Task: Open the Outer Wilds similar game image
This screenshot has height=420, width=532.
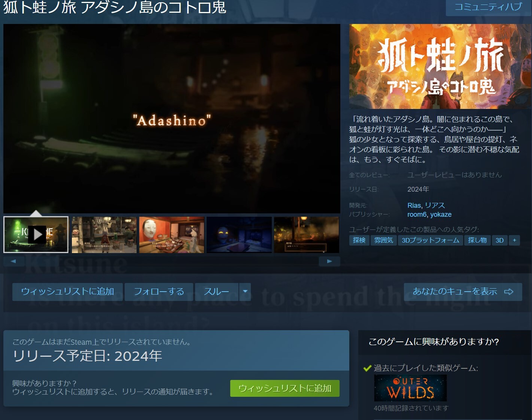Action: tap(410, 388)
